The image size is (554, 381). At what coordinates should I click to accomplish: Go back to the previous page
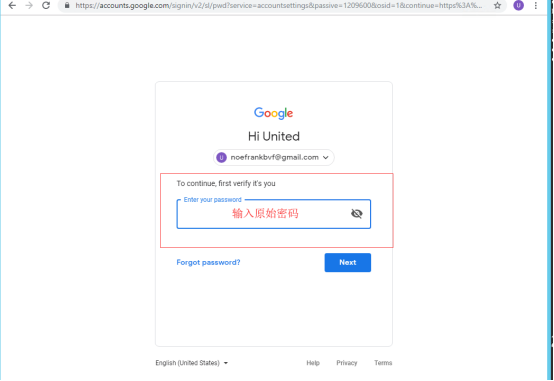tap(12, 5)
